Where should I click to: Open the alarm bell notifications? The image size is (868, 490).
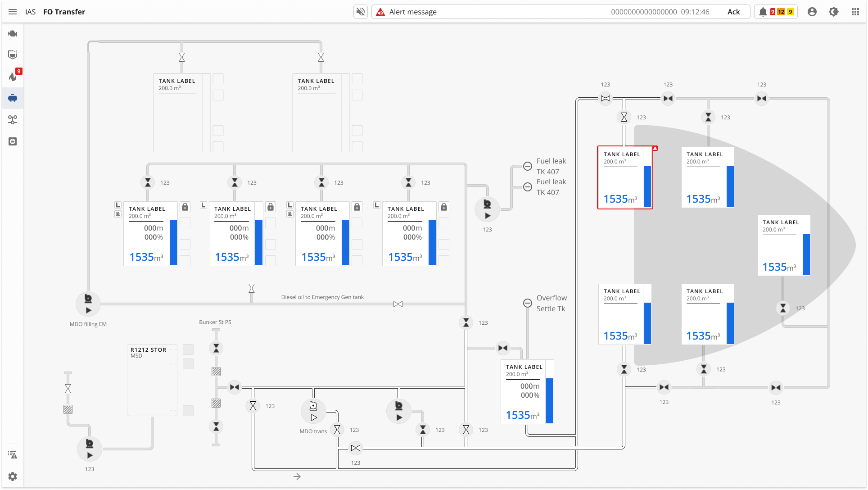763,12
